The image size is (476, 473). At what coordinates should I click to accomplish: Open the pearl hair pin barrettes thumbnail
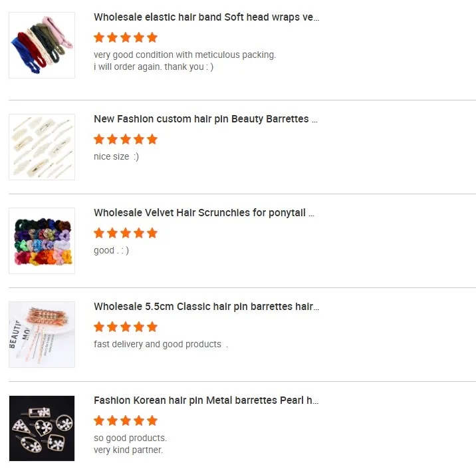pos(42,147)
